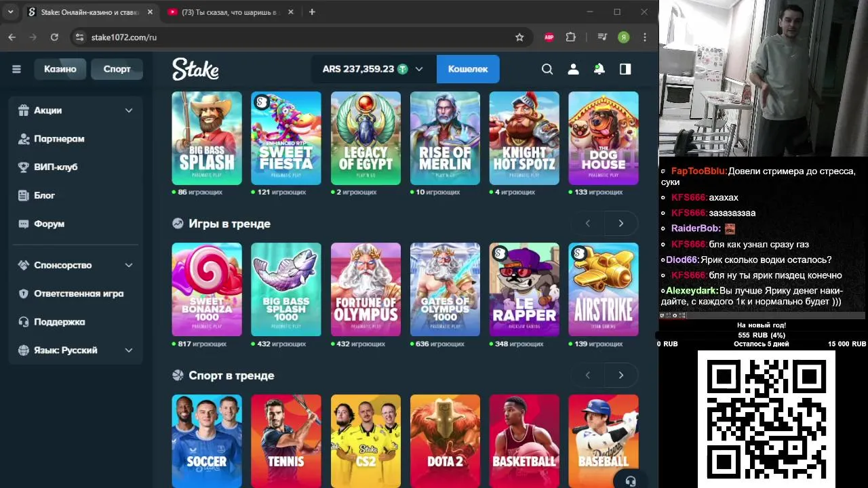Open the Soccer sport tile
Viewport: 868px width, 488px height.
[207, 441]
